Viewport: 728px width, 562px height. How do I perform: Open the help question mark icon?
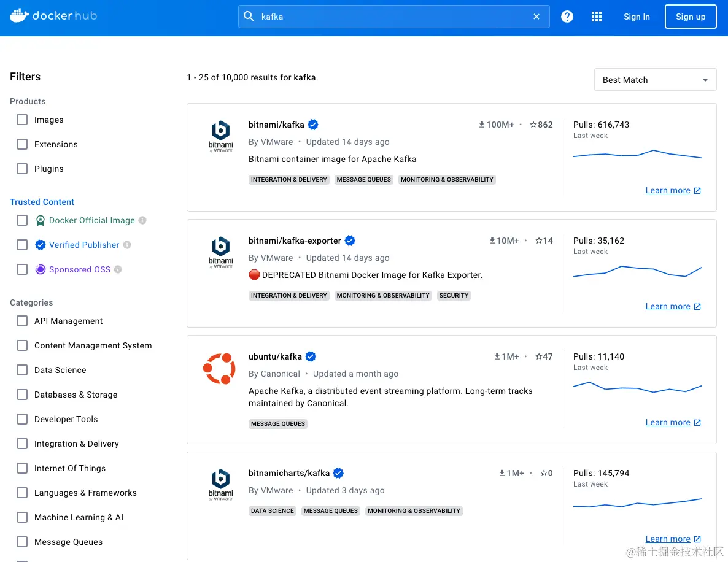[567, 17]
